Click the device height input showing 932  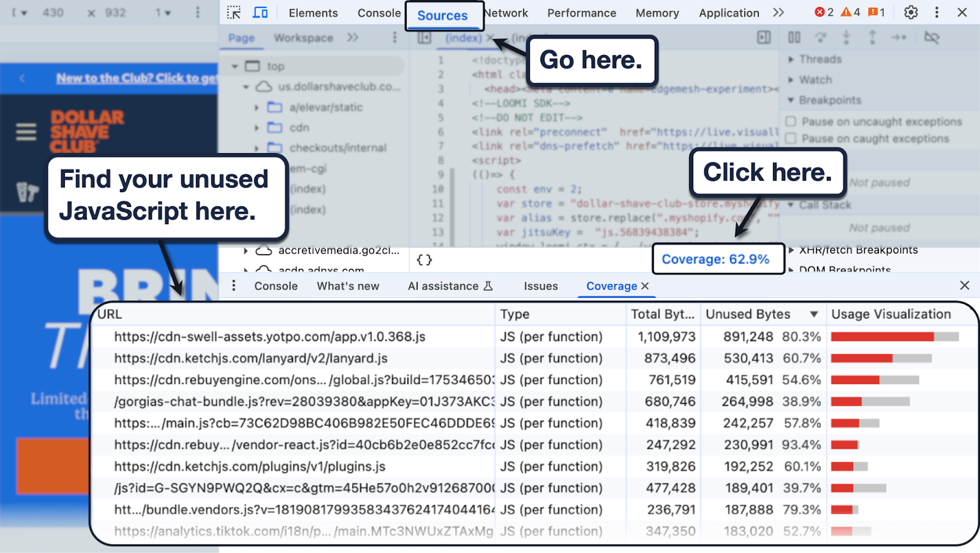click(x=115, y=12)
